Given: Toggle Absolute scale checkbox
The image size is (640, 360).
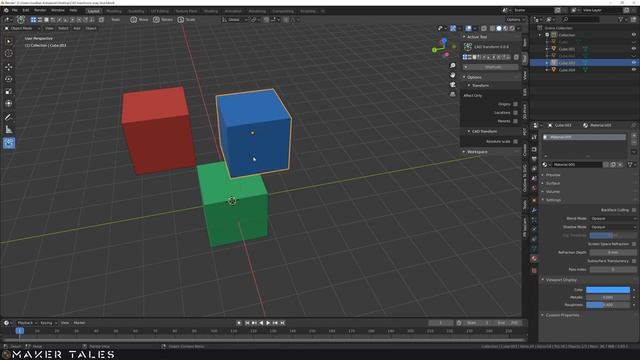Looking at the screenshot, I should click(515, 141).
